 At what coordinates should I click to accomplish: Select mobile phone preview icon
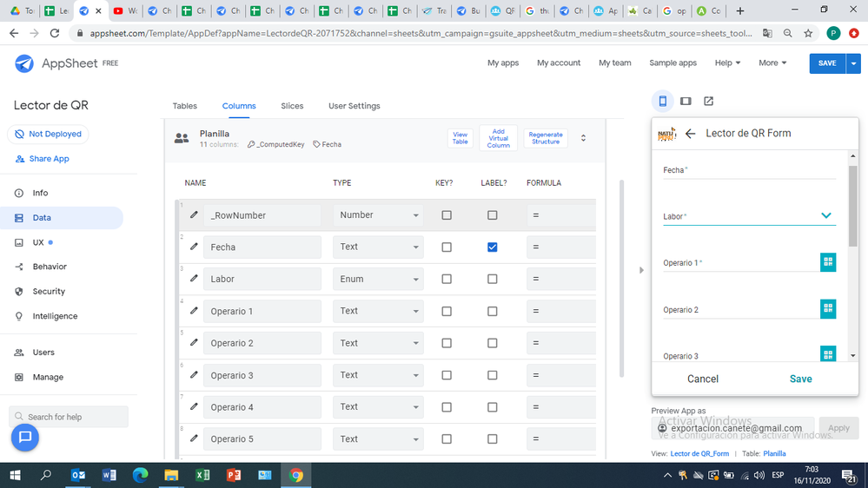(662, 101)
